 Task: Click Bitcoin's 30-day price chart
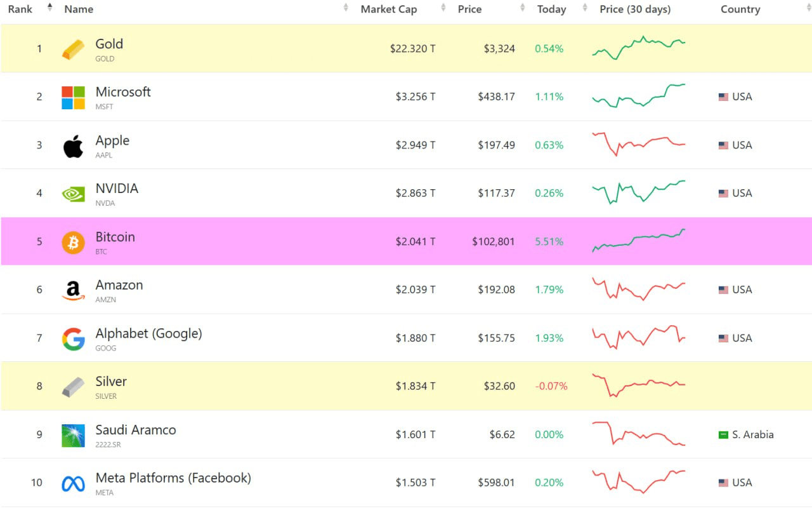coord(639,240)
